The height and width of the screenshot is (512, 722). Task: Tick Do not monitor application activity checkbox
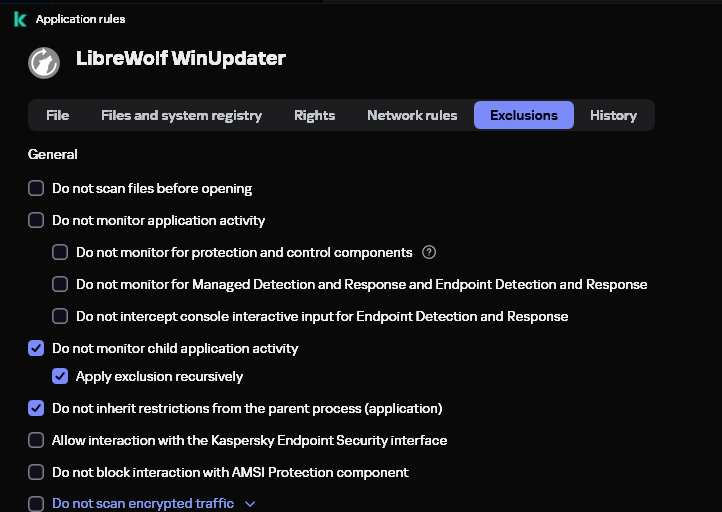click(x=36, y=220)
